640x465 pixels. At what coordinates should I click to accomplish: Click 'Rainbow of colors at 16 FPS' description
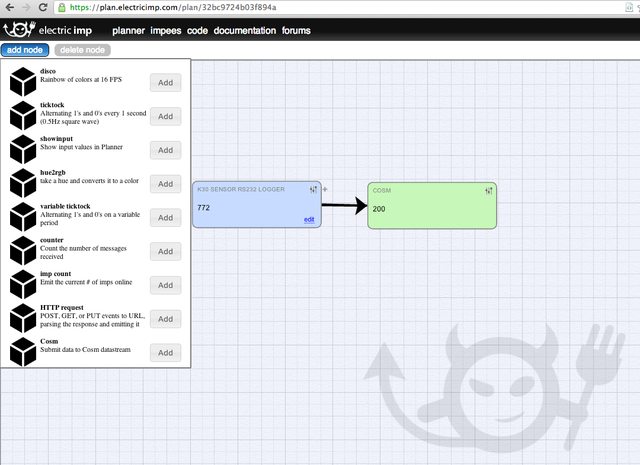coord(81,80)
